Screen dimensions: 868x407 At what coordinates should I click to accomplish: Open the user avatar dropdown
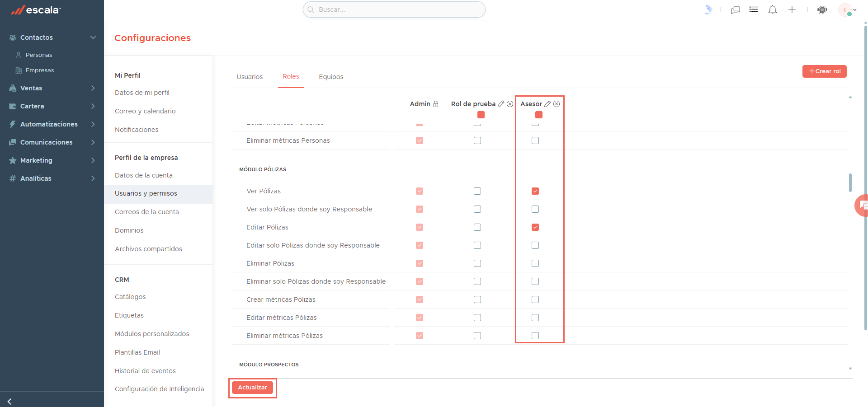pyautogui.click(x=847, y=10)
